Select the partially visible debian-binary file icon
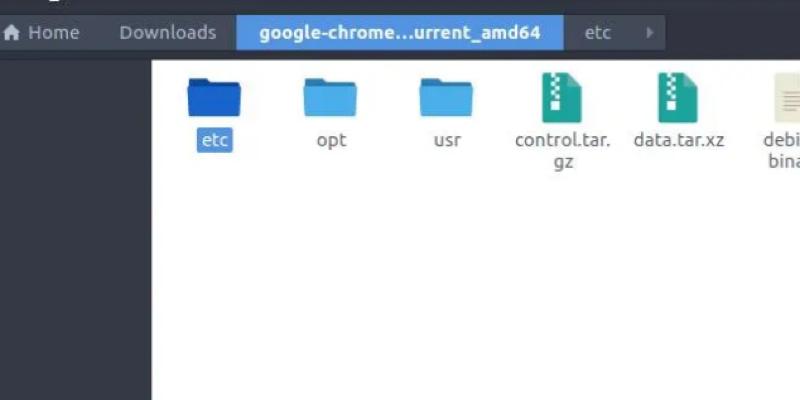This screenshot has width=800, height=400. pos(788,97)
